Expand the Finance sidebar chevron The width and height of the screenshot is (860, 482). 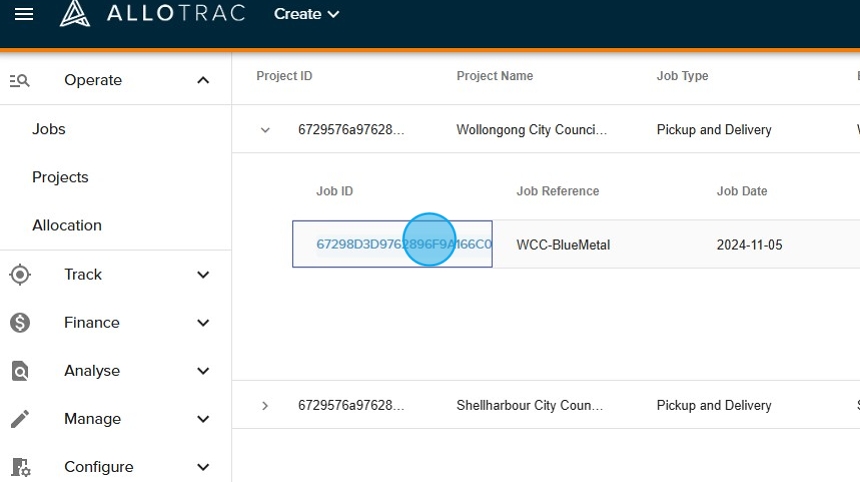203,323
